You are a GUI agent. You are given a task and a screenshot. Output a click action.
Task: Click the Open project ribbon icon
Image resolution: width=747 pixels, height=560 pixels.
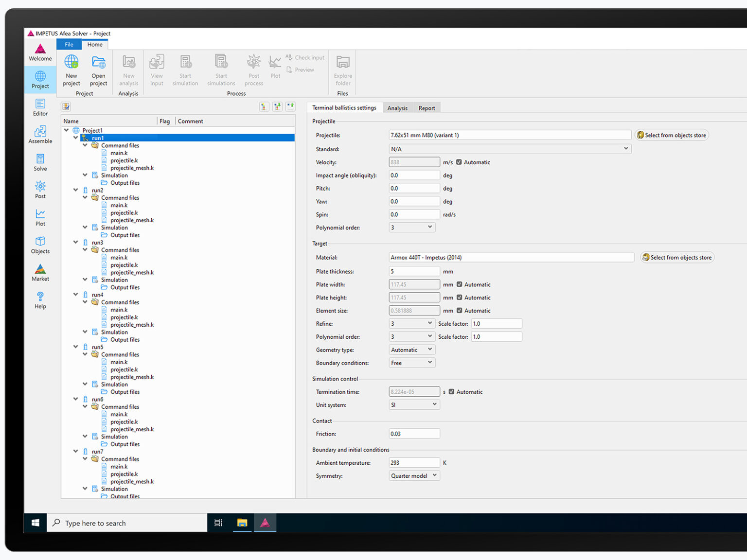pyautogui.click(x=99, y=70)
